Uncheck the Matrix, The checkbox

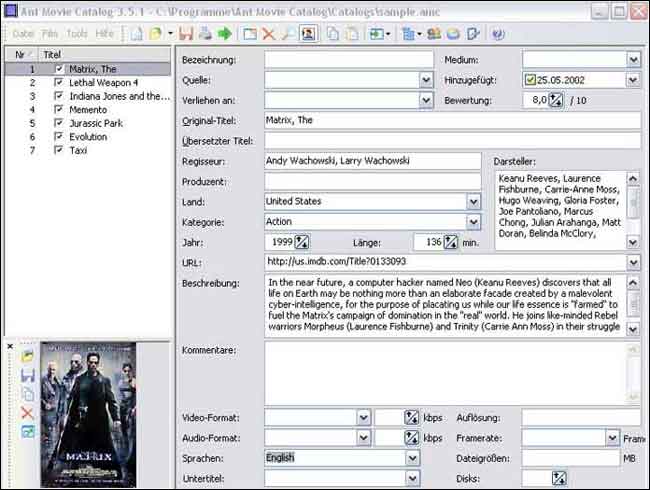tap(58, 69)
